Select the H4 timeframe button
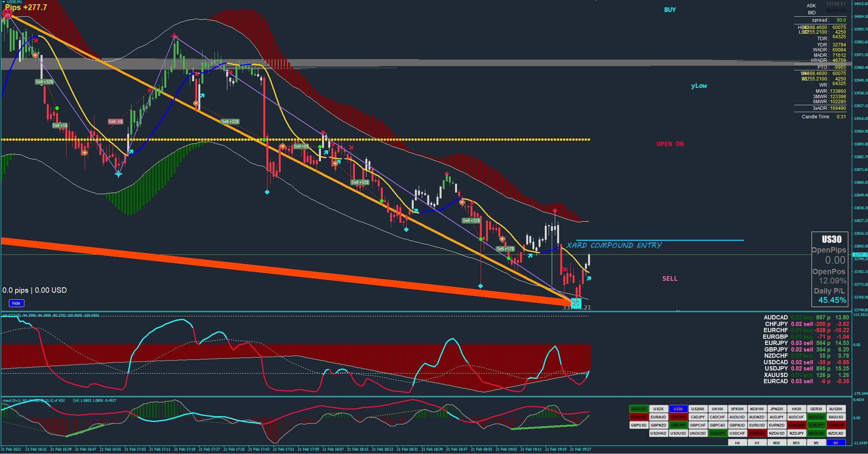The height and width of the screenshot is (454, 868). 737,443
